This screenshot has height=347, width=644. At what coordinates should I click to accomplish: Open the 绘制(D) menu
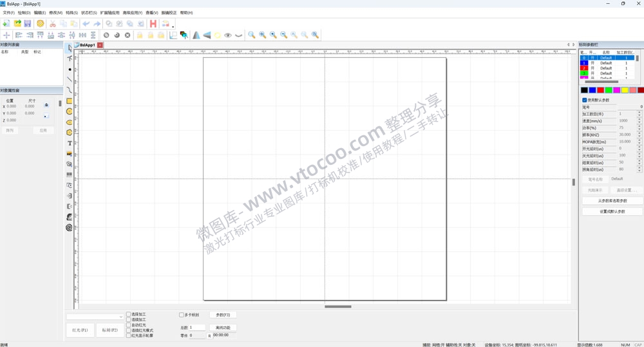click(x=24, y=13)
